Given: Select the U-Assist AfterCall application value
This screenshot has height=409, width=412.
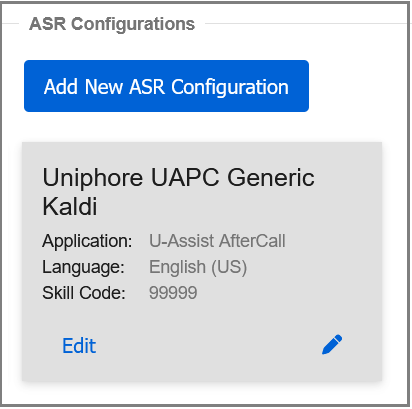Looking at the screenshot, I should [217, 241].
